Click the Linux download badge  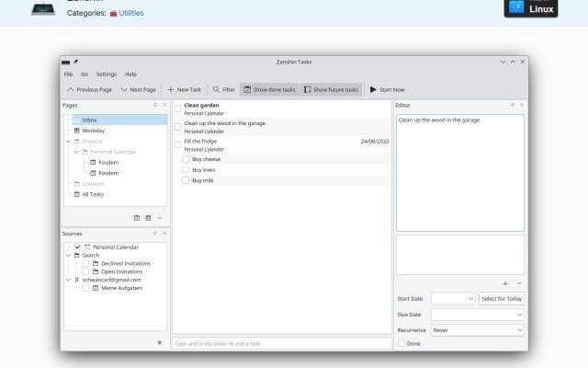click(531, 7)
